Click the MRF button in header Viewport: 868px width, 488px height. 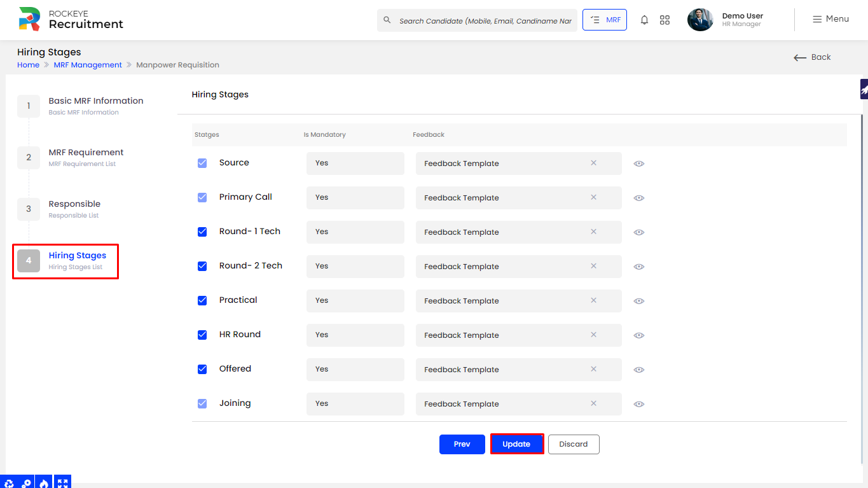pos(605,20)
